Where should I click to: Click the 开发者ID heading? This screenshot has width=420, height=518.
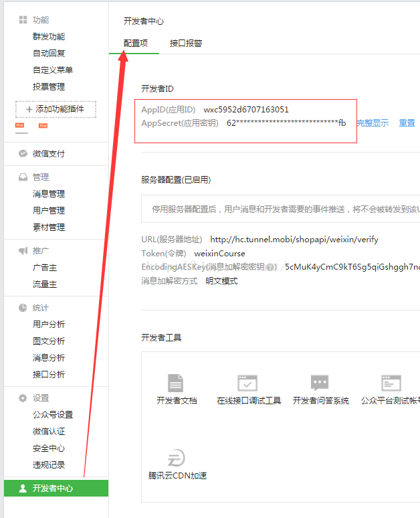click(158, 89)
